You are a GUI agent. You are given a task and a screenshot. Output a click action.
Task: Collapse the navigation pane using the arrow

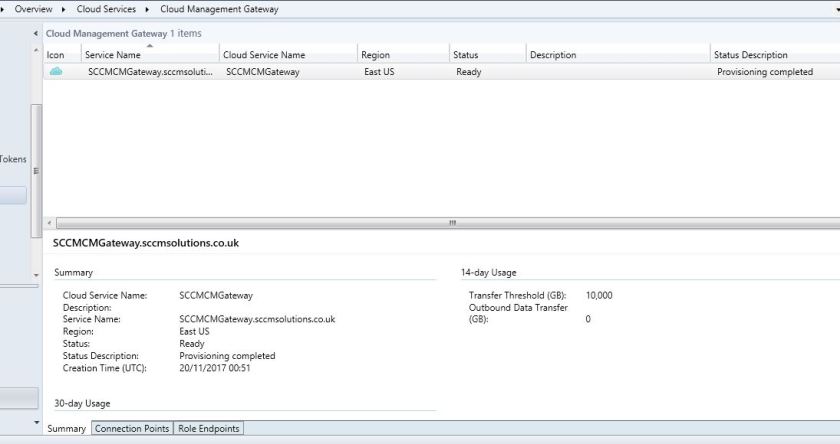(x=35, y=33)
